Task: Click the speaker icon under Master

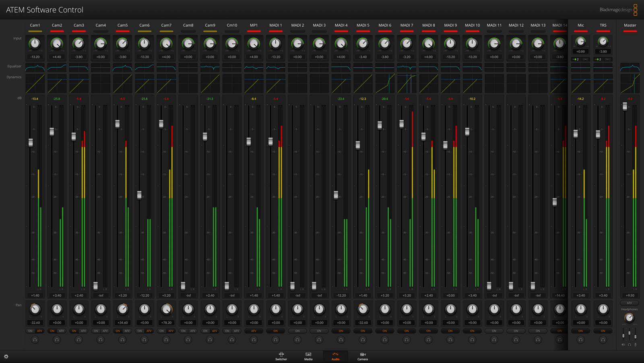Action: click(623, 344)
